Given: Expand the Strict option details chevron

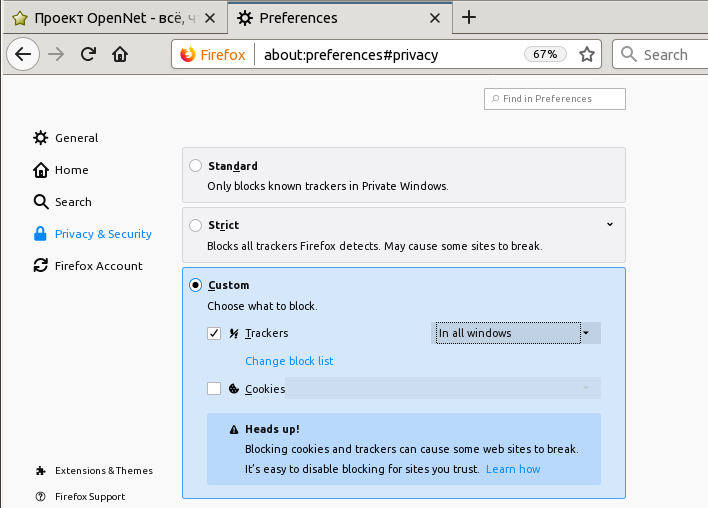Looking at the screenshot, I should pos(609,225).
